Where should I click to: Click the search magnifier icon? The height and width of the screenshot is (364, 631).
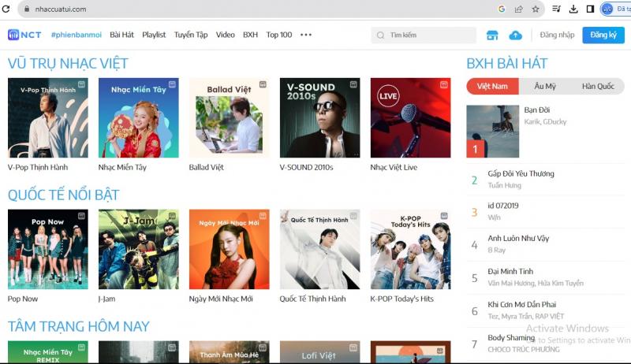[x=380, y=35]
